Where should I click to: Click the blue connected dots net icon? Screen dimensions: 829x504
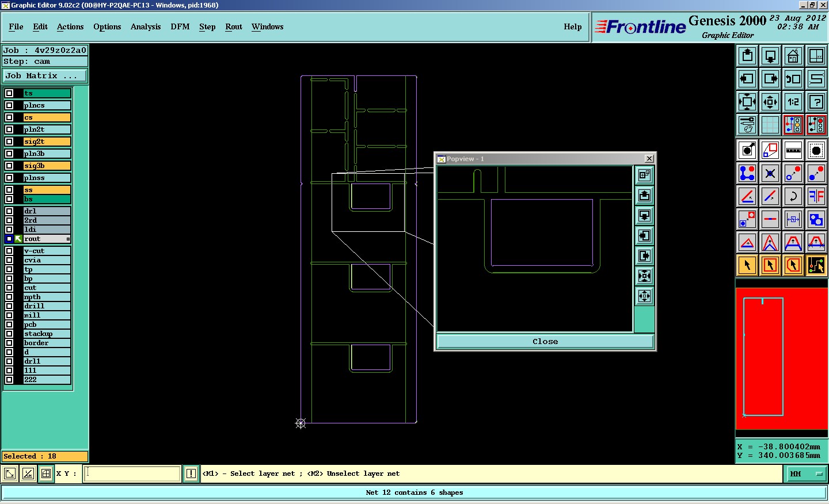[747, 173]
